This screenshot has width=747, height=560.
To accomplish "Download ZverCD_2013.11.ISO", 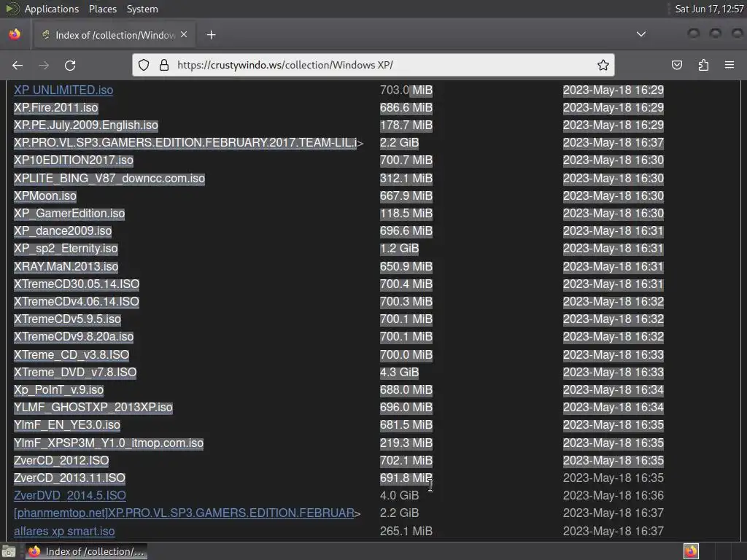I will click(x=69, y=478).
